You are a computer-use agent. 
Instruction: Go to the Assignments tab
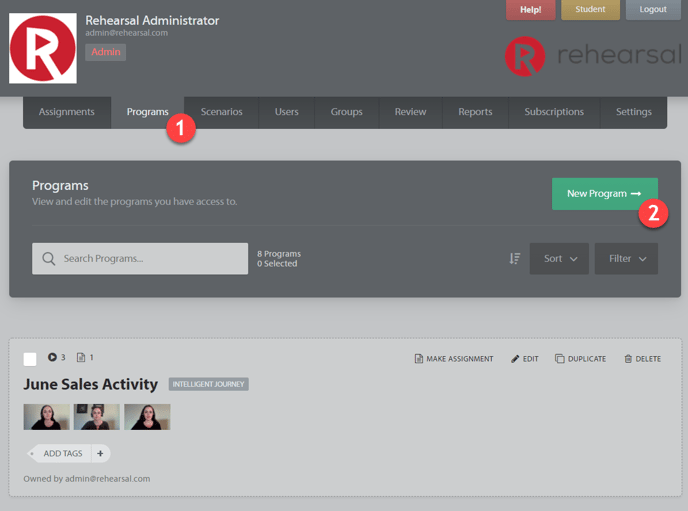67,112
